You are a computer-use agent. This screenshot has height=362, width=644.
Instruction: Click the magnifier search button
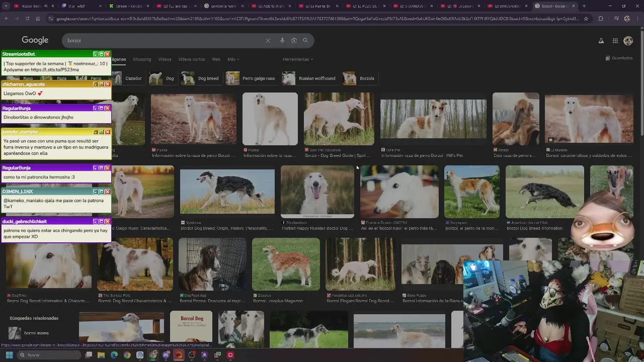pos(305,40)
